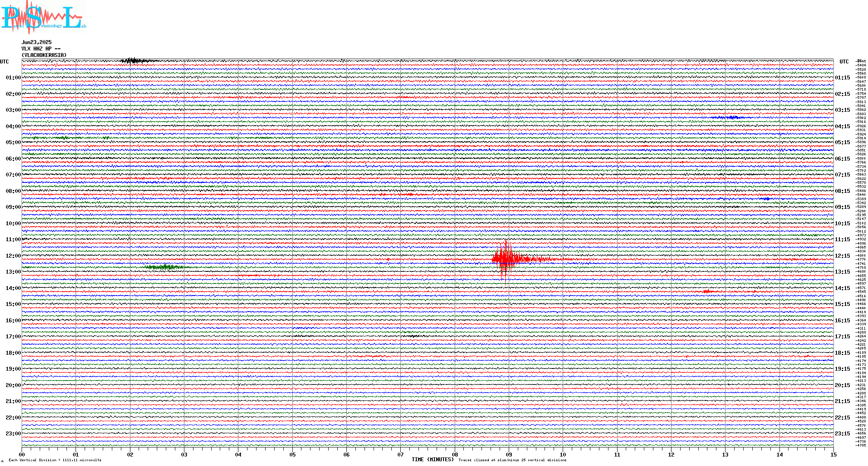Screen dimensions: 868x466
Task: Click the 15:15 time label on the right
Action: 843,304
